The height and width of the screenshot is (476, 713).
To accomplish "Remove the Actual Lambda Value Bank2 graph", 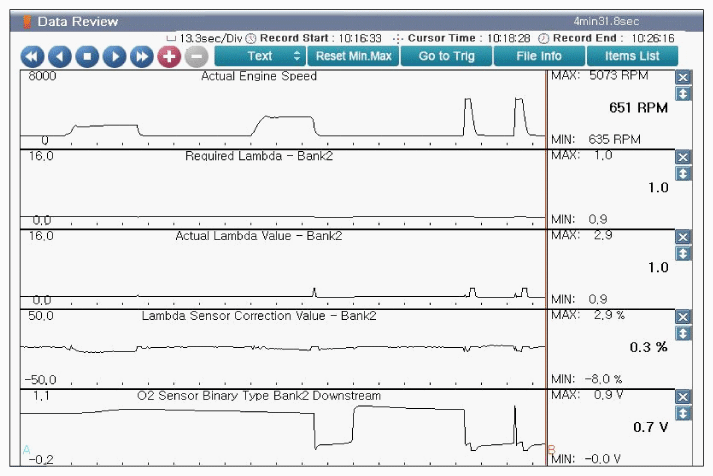I will (683, 237).
